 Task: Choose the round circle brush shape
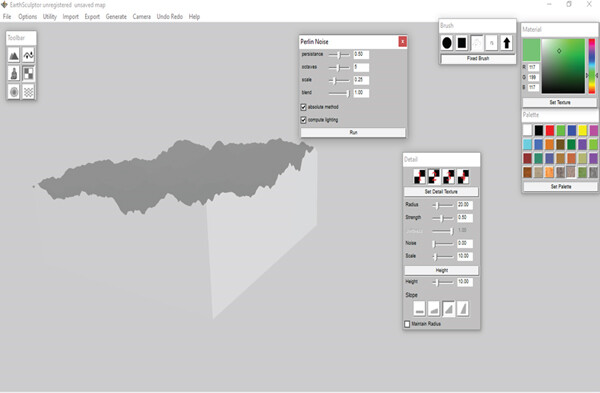tap(447, 43)
